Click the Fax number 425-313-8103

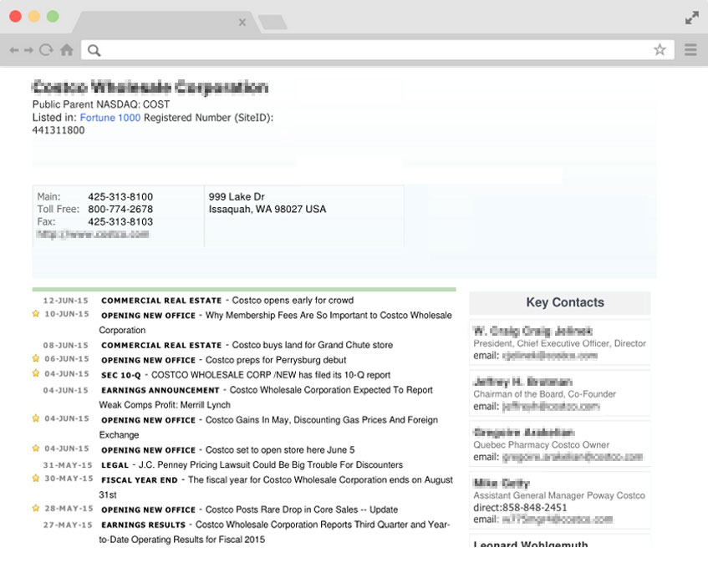[x=120, y=222]
